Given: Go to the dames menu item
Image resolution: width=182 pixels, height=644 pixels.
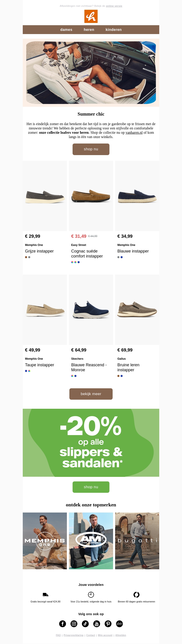Looking at the screenshot, I should 66,30.
